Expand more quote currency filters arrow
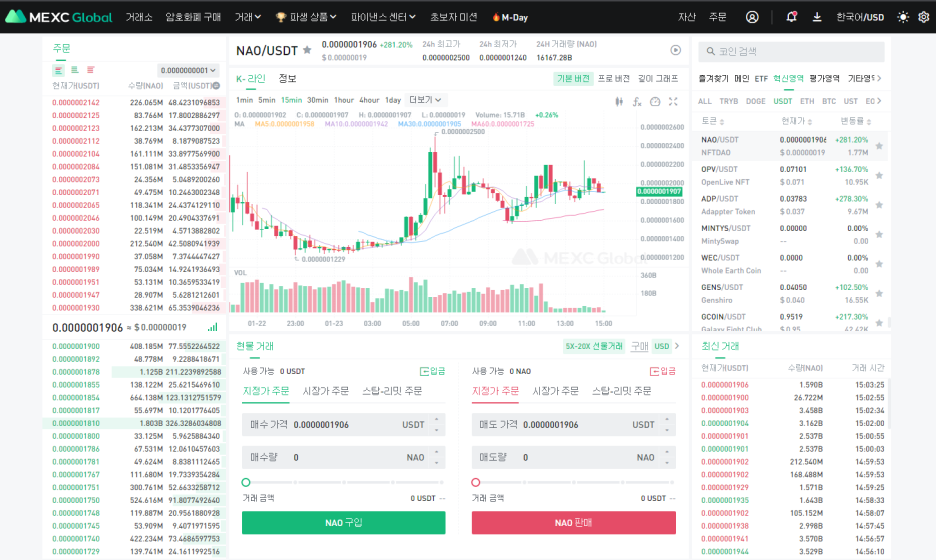Viewport: 936px width, 560px height. pos(879,101)
